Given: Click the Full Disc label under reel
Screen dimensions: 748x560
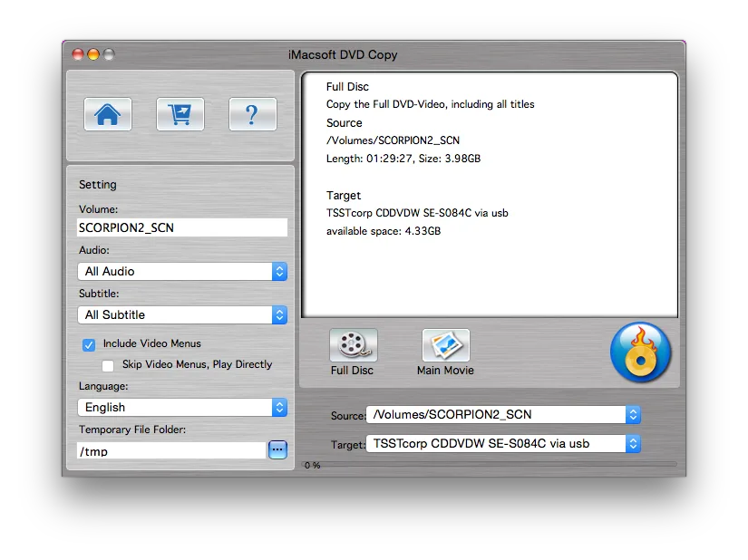Looking at the screenshot, I should click(352, 371).
